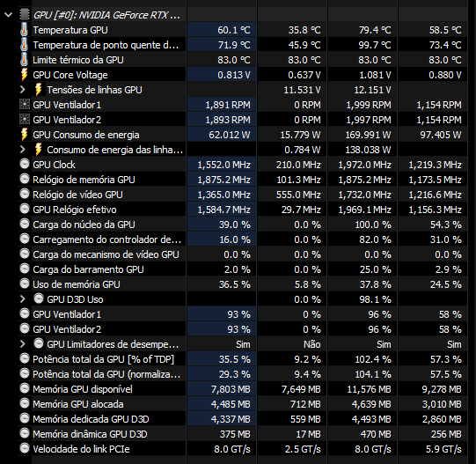The width and height of the screenshot is (476, 464).
Task: Click fan icon of GPU Ventilador2 RPM row
Action: [x=25, y=119]
